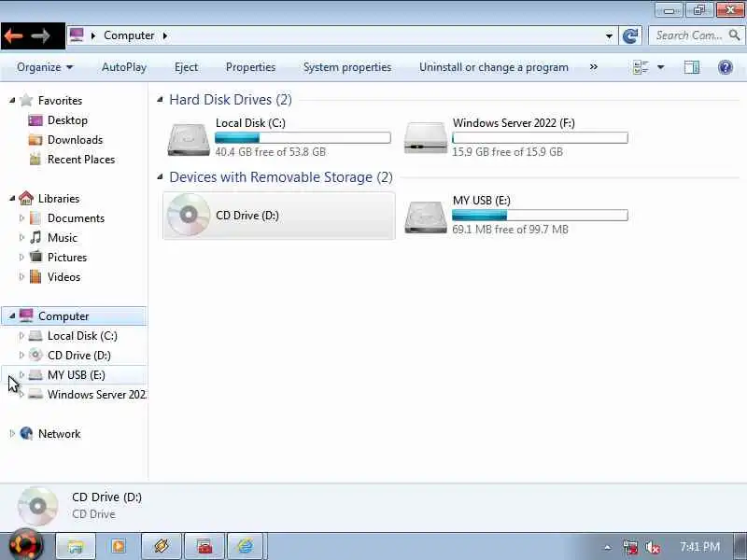Click the Computer breadcrumb segment

[x=129, y=35]
